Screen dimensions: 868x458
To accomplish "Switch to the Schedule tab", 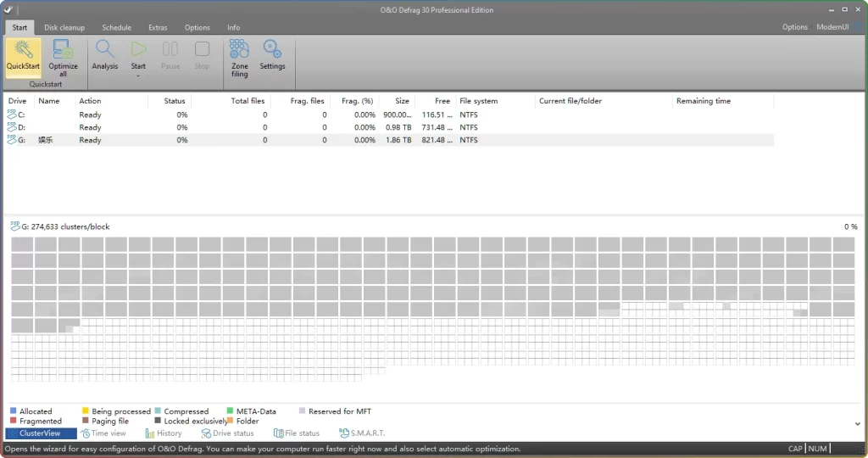I will click(116, 27).
